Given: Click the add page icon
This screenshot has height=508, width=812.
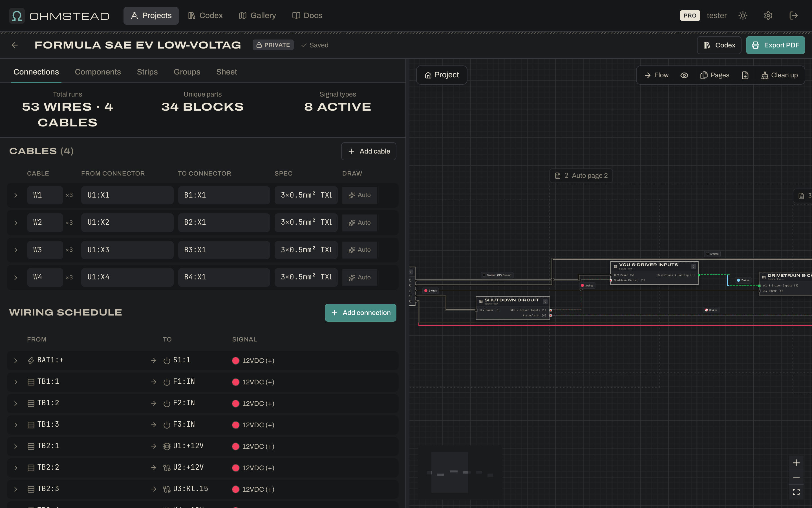Looking at the screenshot, I should click(745, 75).
